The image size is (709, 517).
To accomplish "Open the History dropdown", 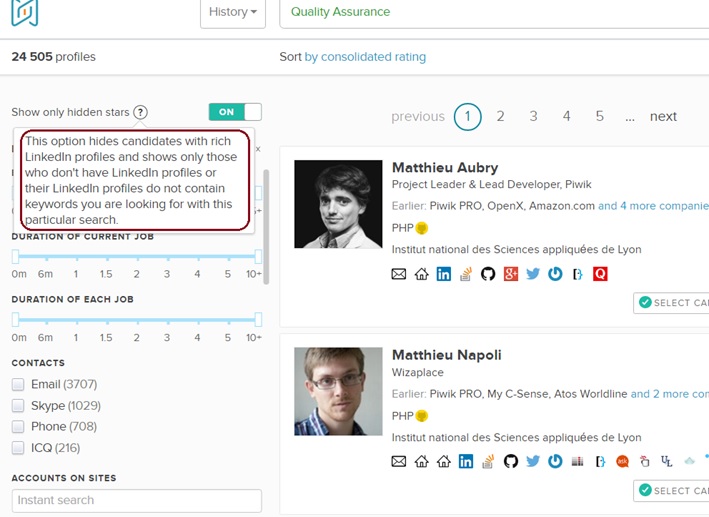I will (233, 12).
